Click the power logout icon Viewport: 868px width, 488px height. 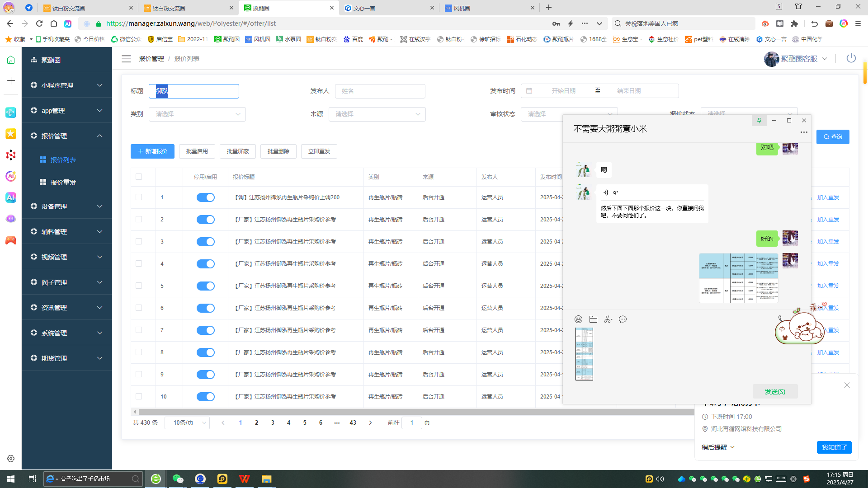click(851, 58)
